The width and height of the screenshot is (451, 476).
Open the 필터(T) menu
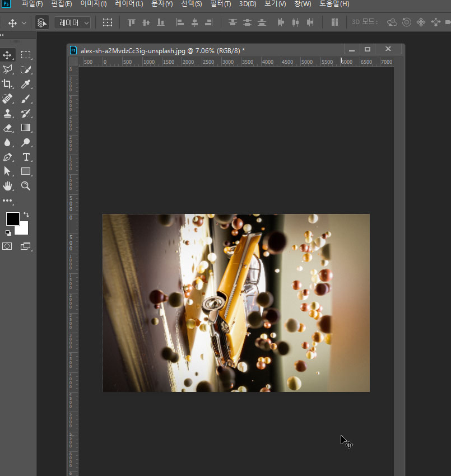pos(221,4)
